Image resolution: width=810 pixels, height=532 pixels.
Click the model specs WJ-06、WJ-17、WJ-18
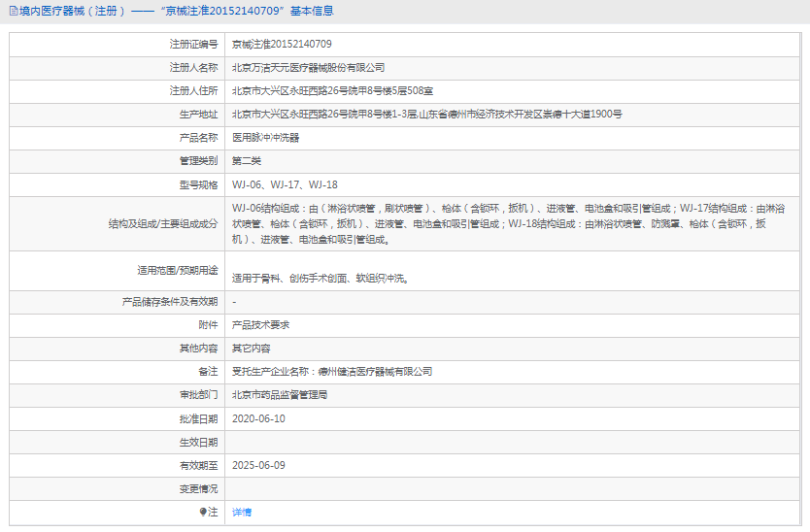285,184
